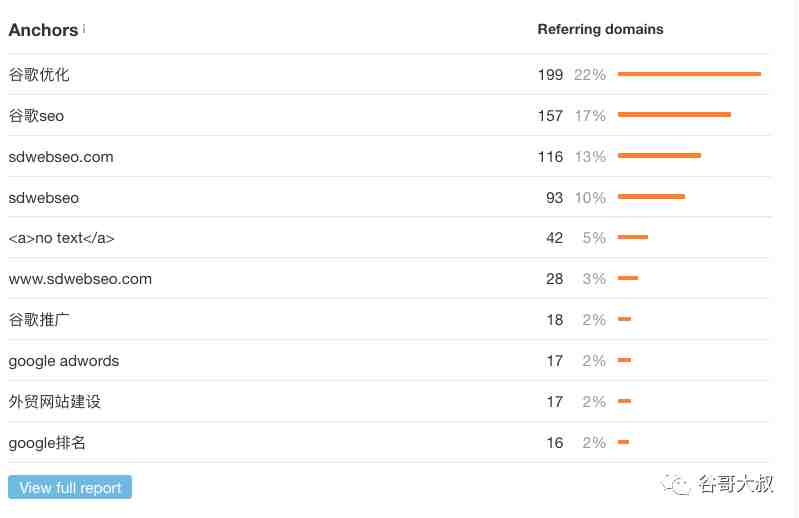Click the 谷哥大叔 watermark text

tap(735, 484)
